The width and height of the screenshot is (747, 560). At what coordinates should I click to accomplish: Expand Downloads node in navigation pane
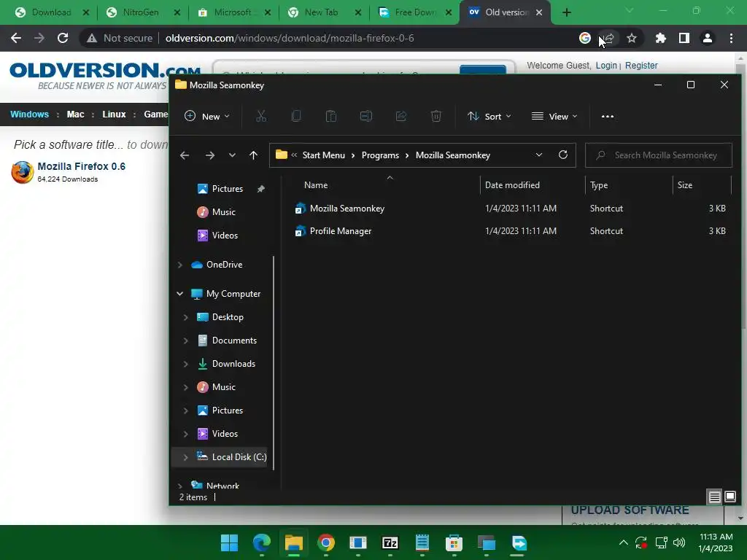pyautogui.click(x=186, y=364)
